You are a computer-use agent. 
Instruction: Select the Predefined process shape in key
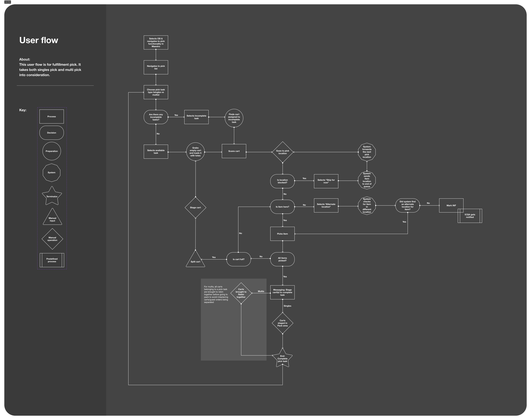point(52,260)
